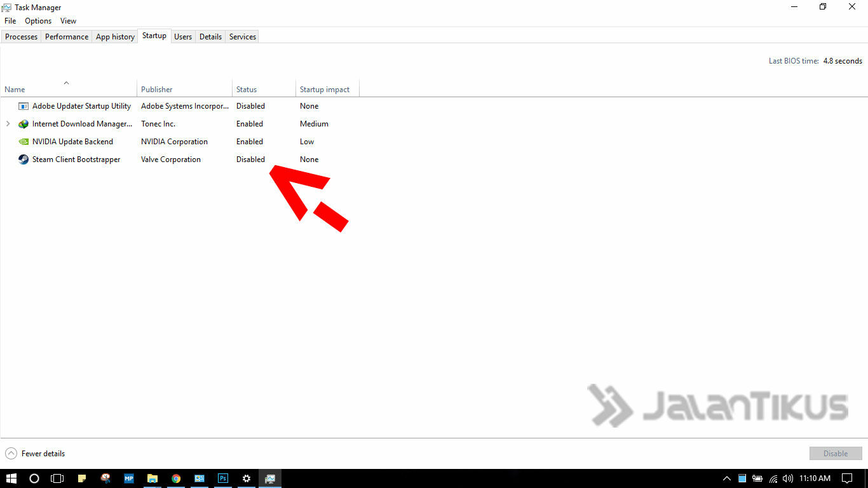Viewport: 868px width, 488px height.
Task: Click the Task Manager taskbar icon
Action: click(270, 478)
